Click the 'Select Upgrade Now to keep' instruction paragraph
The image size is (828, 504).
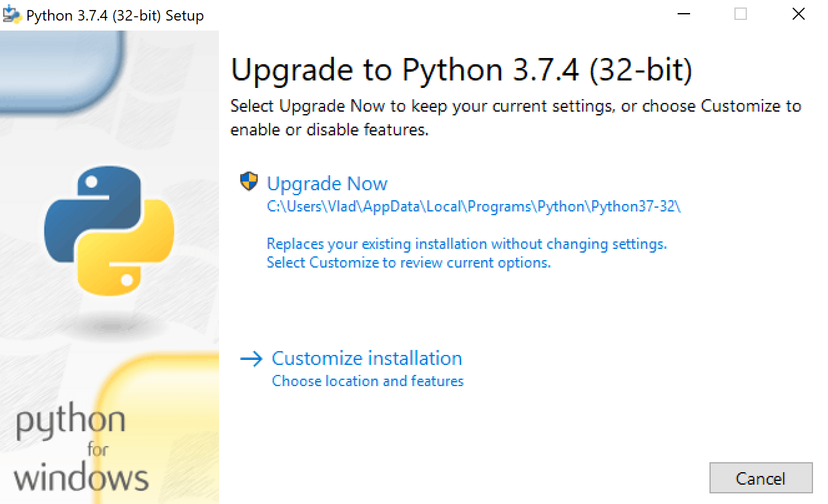[515, 118]
